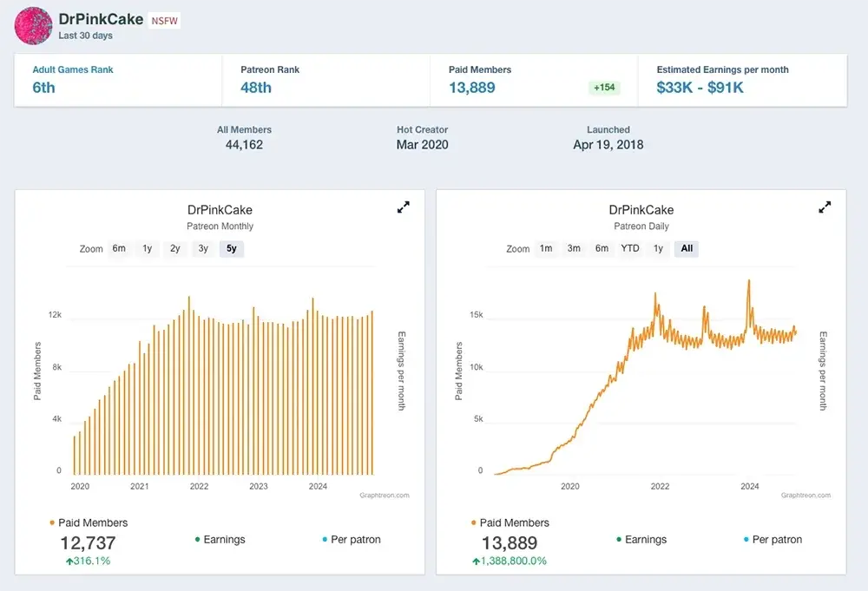Viewport: 868px width, 591px height.
Task: Click Graphtreon.com credit under monthly chart
Action: [x=385, y=496]
